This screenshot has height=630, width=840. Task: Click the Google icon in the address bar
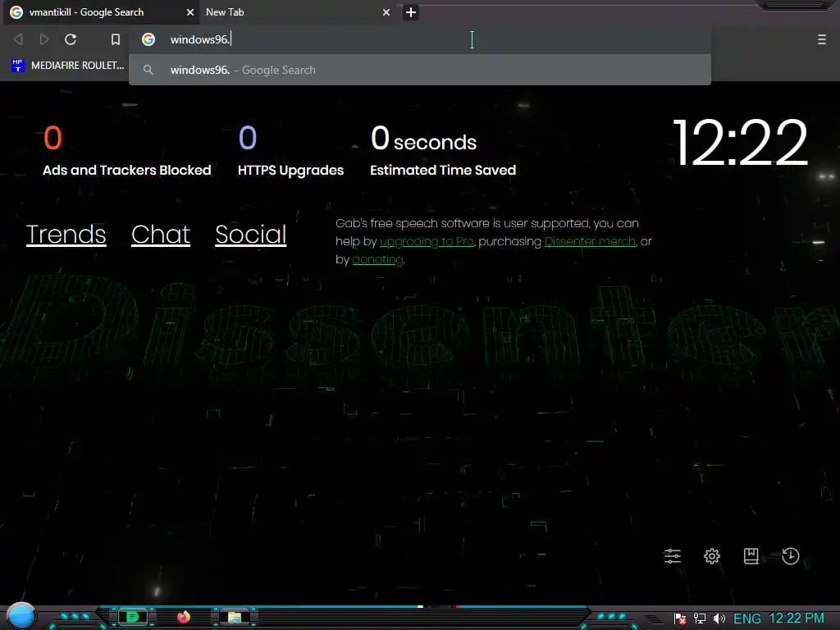point(148,39)
